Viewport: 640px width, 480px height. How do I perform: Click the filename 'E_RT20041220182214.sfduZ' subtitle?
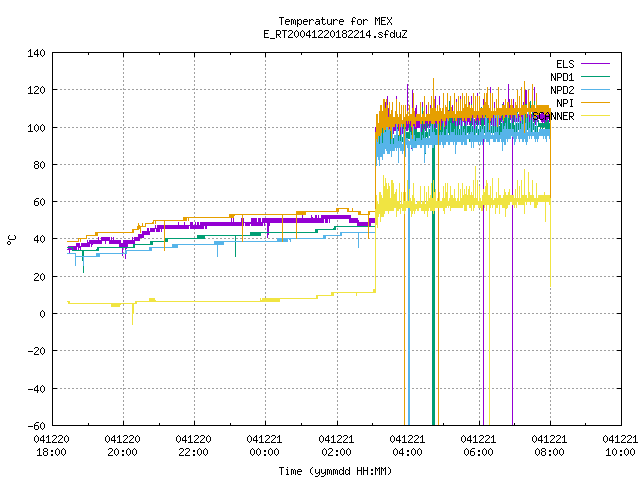click(335, 34)
